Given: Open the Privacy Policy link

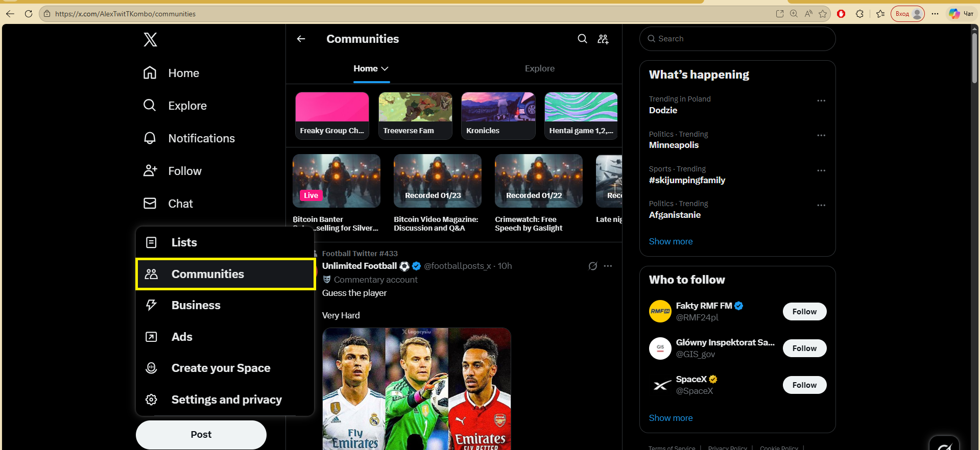Looking at the screenshot, I should (x=727, y=447).
